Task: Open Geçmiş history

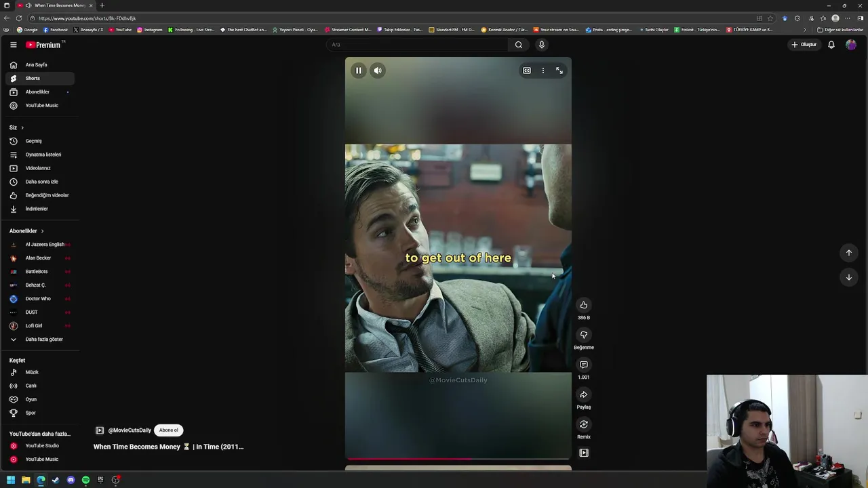Action: [x=40, y=141]
